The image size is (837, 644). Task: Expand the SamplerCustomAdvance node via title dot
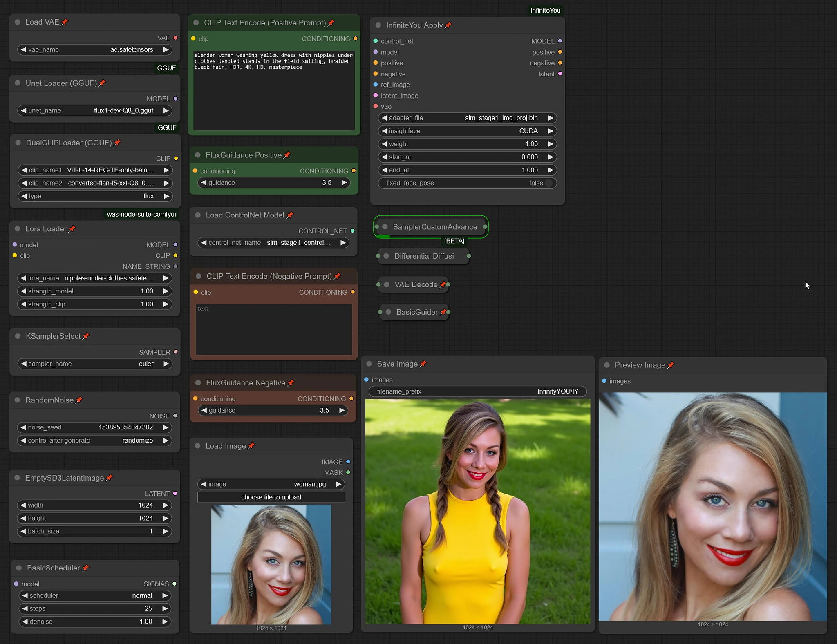click(x=385, y=227)
